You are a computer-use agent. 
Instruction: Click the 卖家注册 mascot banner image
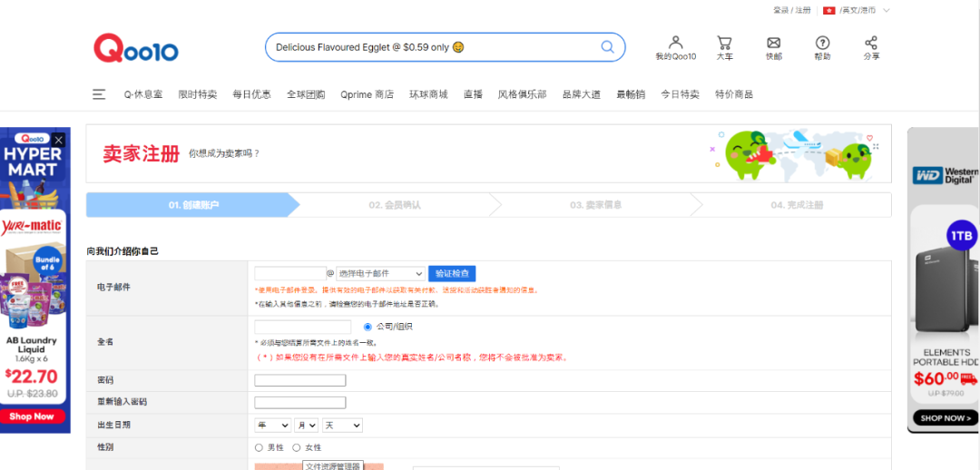click(x=795, y=153)
